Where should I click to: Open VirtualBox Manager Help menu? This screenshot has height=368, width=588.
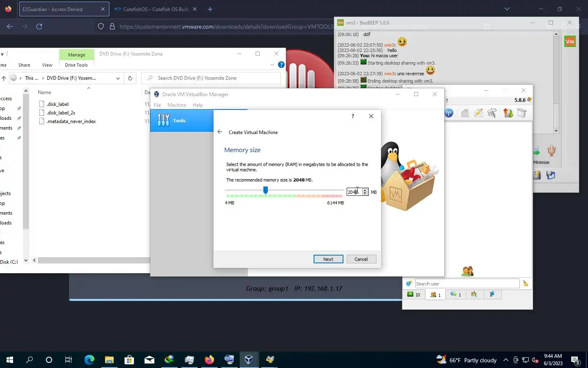click(x=198, y=105)
